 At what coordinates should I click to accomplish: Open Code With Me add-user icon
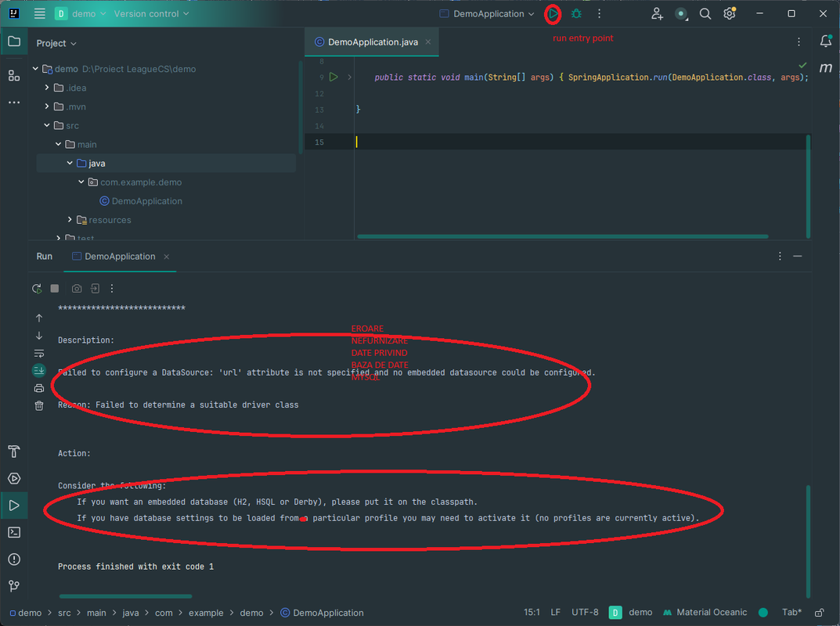click(657, 14)
